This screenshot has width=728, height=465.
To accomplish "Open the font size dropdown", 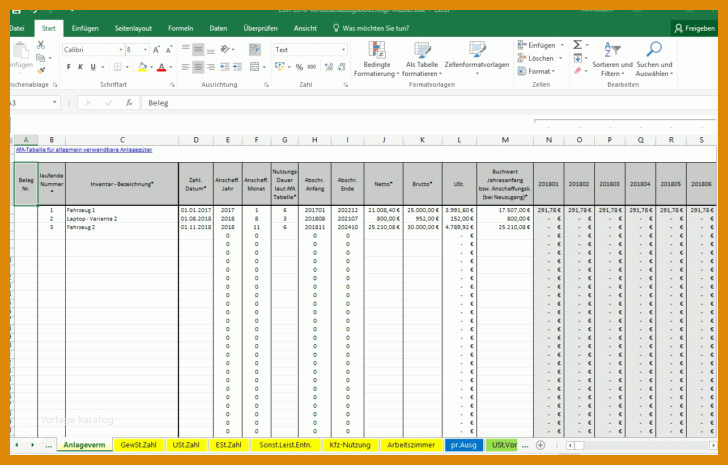I will tap(145, 50).
